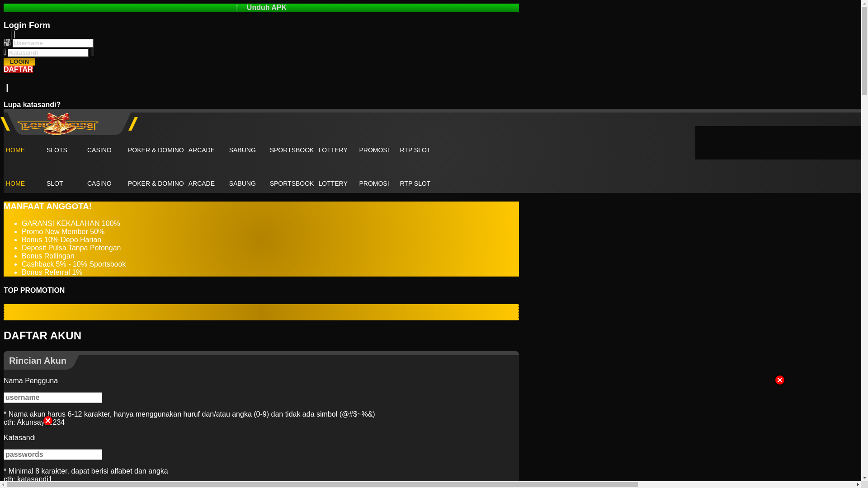Click the horizontal scrollbar at the page bottom
Screen dimensions: 868x488
(322, 484)
